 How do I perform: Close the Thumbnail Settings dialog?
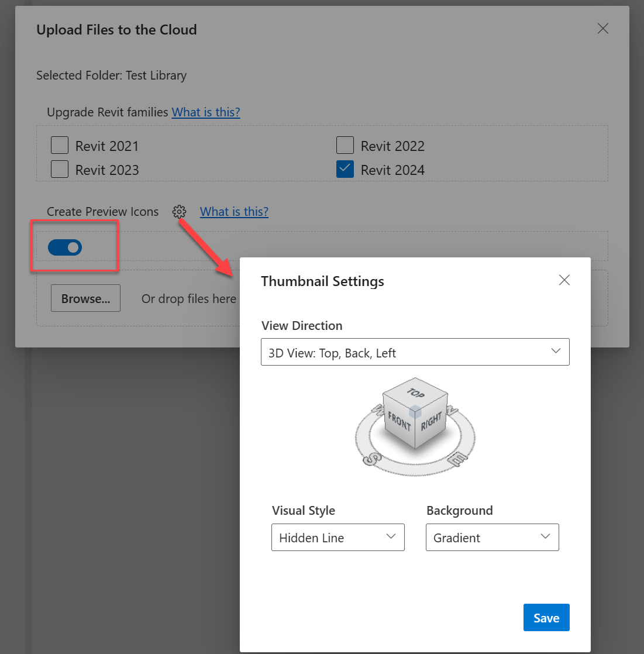coord(564,280)
